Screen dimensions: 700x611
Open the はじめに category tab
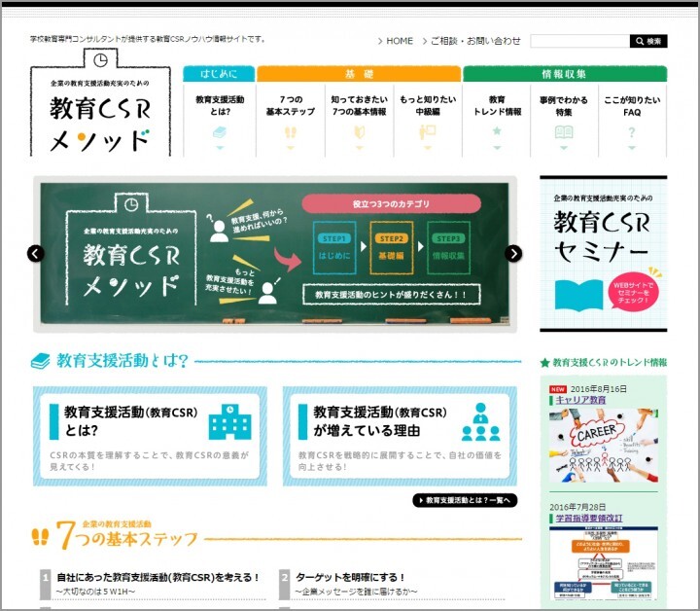[x=219, y=74]
